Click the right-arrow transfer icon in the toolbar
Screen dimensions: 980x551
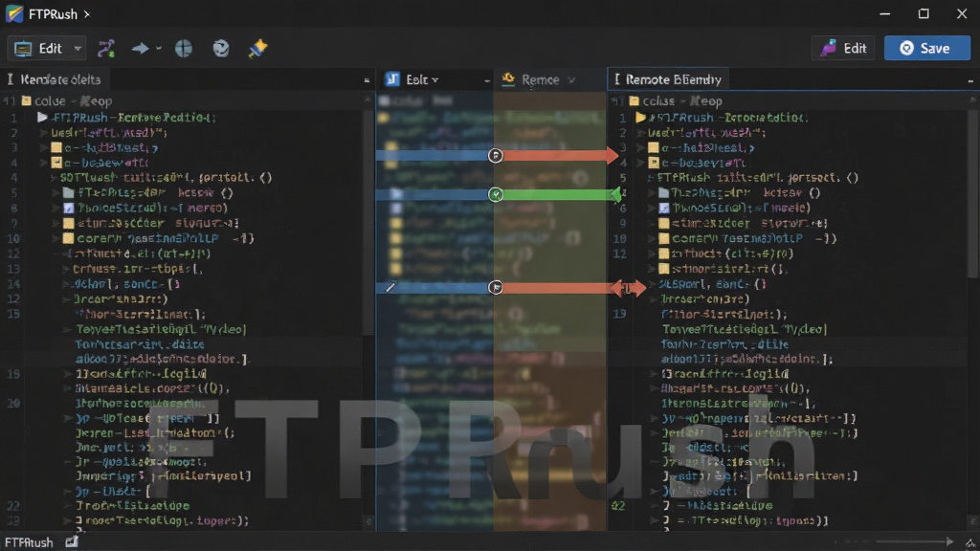(140, 48)
